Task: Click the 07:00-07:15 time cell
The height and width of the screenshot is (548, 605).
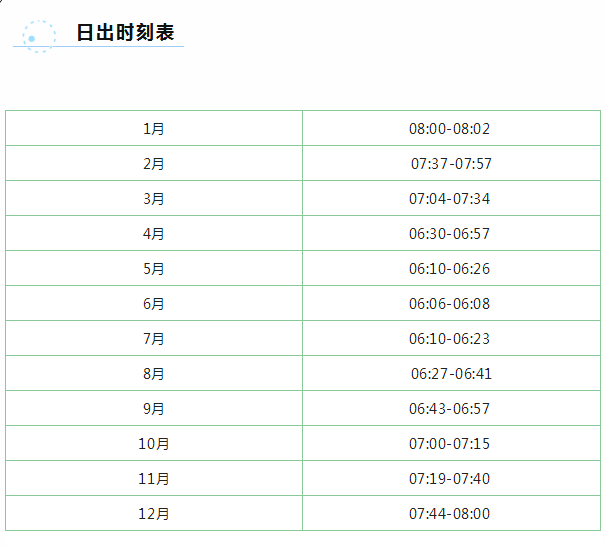Action: click(451, 443)
